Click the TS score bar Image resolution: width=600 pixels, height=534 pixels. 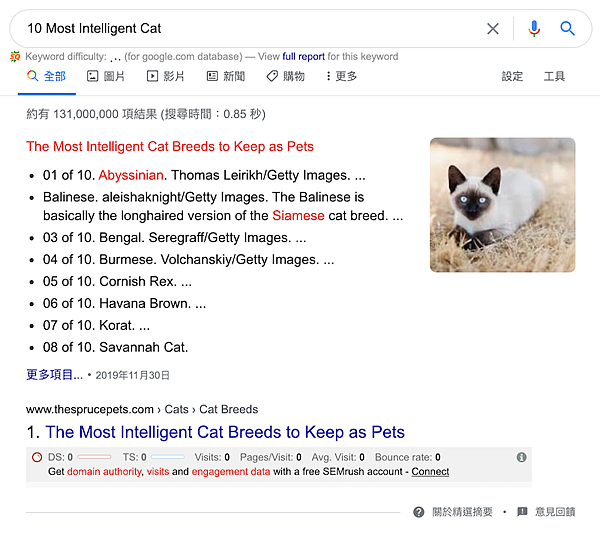coord(168,457)
